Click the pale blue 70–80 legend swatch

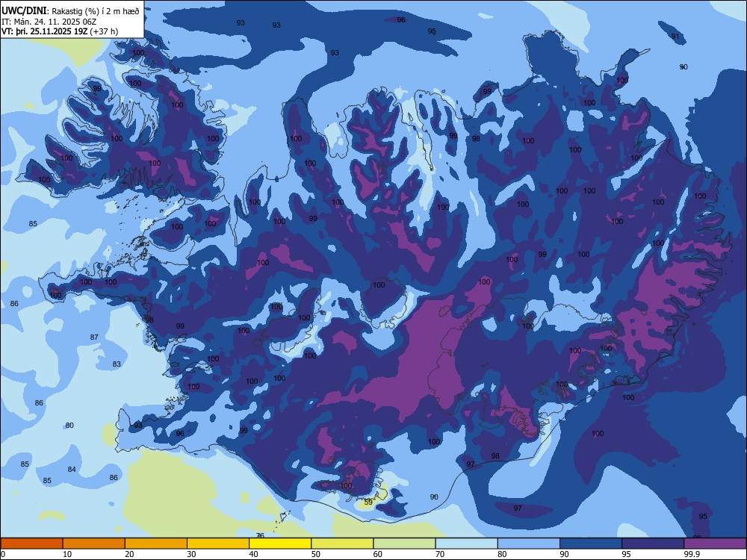[x=466, y=543]
